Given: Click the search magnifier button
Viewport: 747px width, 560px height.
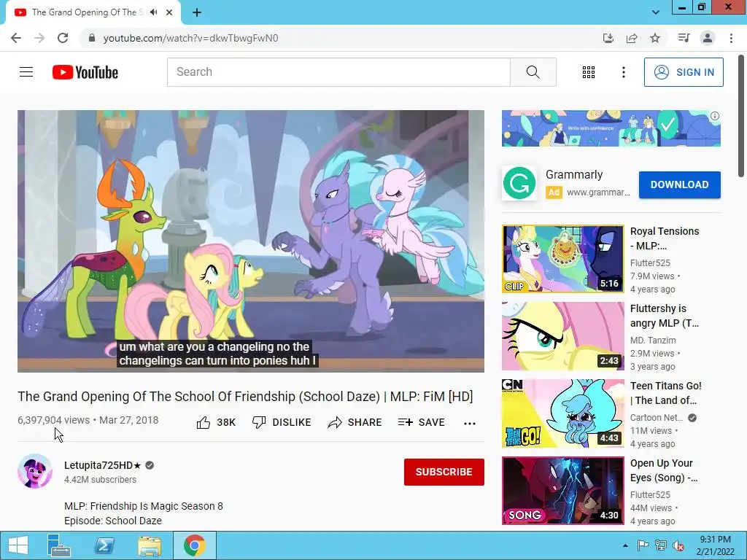Looking at the screenshot, I should pyautogui.click(x=533, y=72).
